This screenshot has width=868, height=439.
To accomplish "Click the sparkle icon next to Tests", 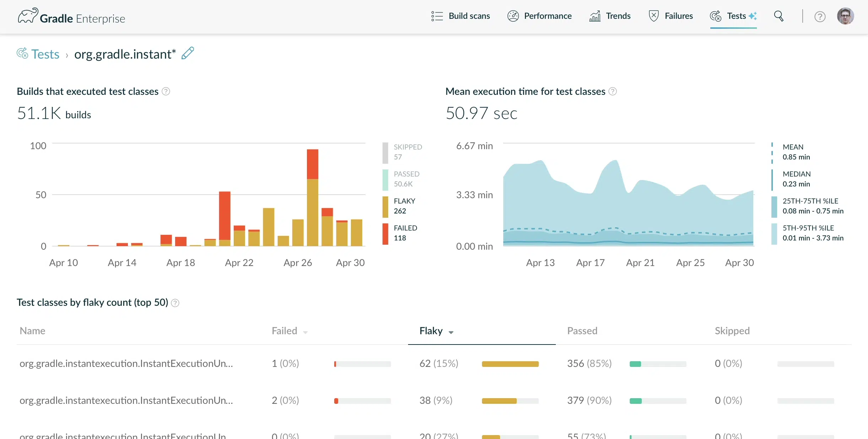I will tap(753, 16).
